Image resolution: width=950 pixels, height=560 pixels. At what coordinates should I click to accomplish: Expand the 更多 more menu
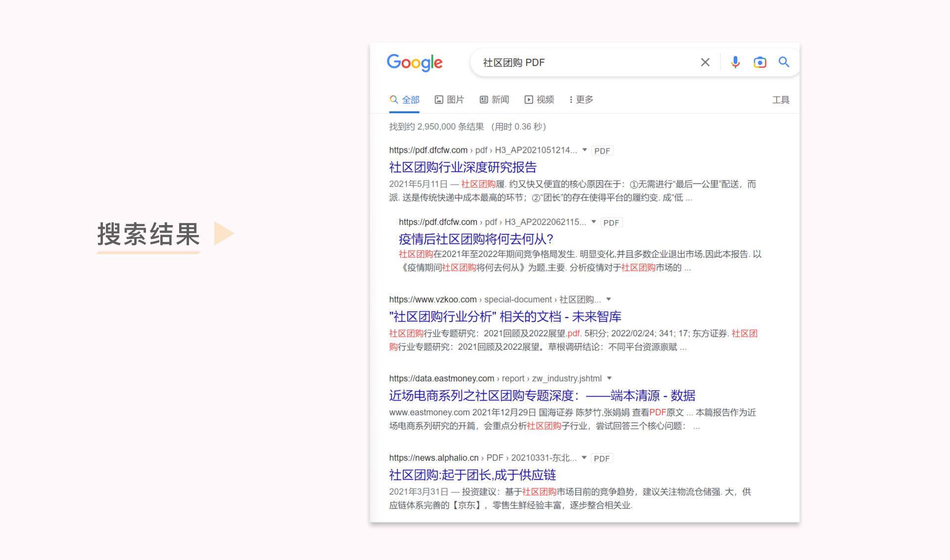coord(581,100)
